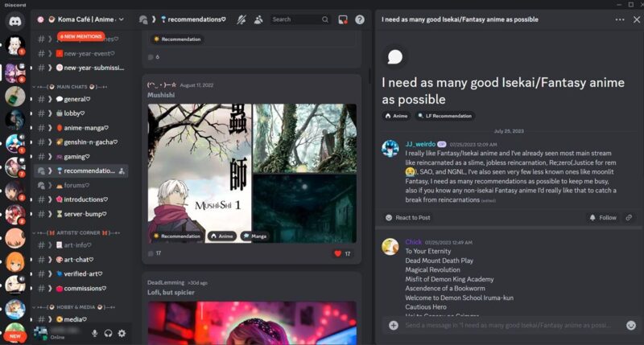
Task: Open the media channel
Action: (81, 319)
